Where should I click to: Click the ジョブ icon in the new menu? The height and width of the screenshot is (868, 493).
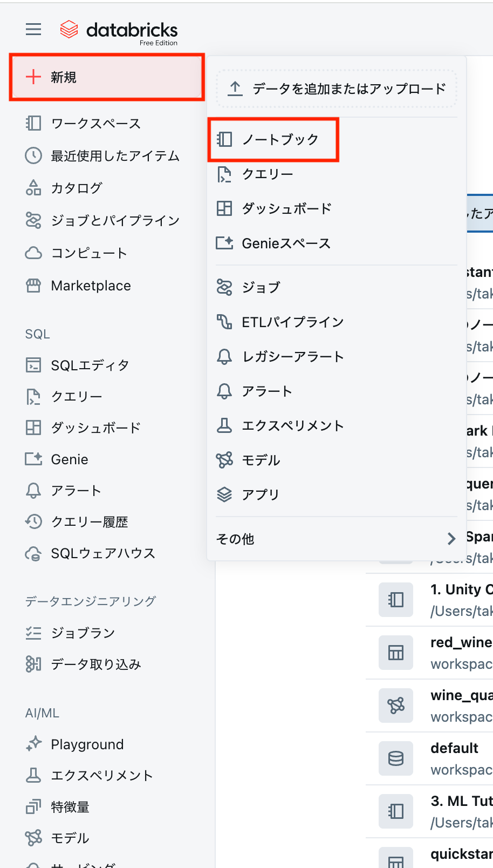pos(224,287)
